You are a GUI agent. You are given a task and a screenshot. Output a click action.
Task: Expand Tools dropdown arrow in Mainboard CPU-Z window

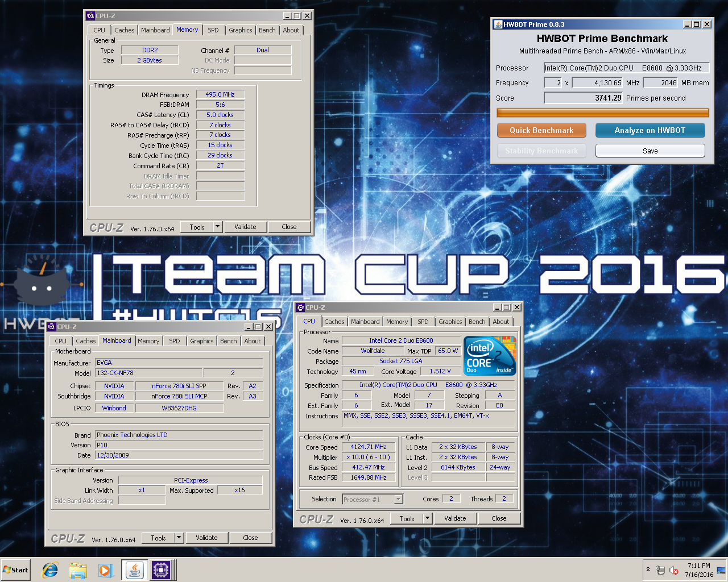(x=178, y=538)
